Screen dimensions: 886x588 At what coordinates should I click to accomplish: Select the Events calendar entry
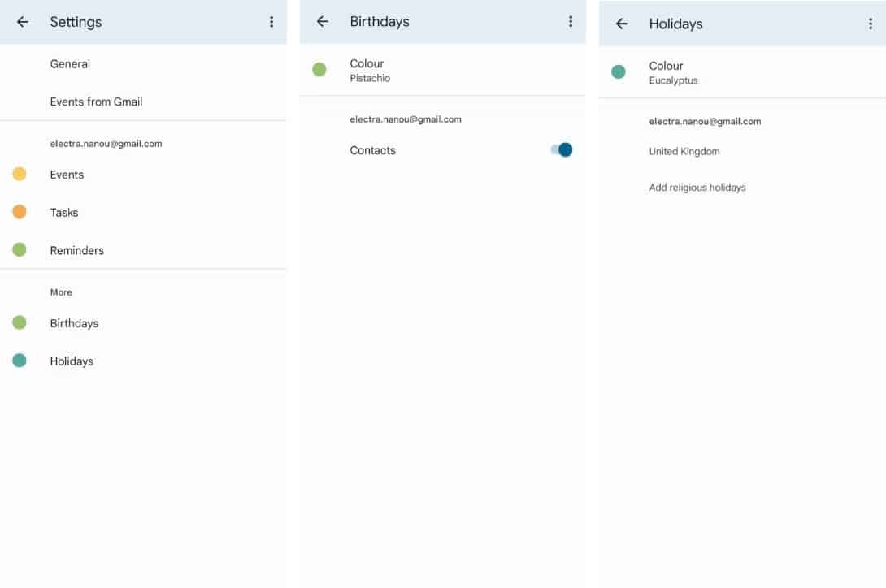point(67,175)
